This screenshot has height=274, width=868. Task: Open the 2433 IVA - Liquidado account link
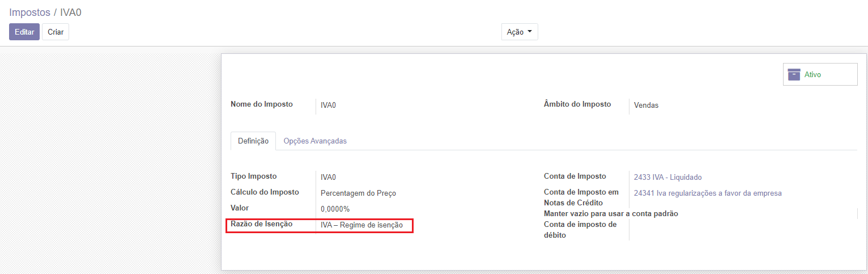tap(667, 177)
